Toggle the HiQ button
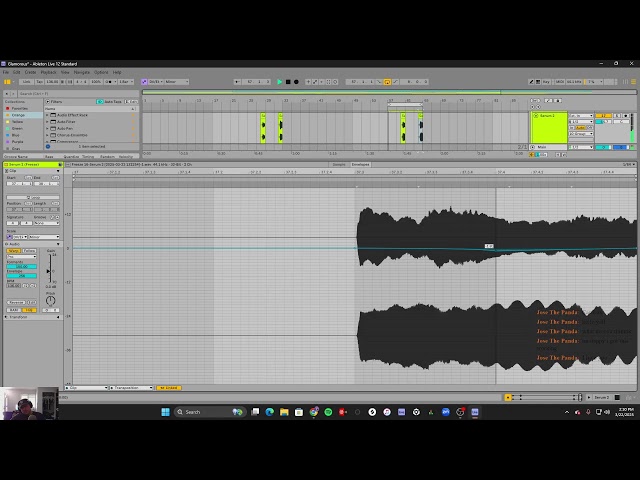This screenshot has width=640, height=480. coord(29,310)
